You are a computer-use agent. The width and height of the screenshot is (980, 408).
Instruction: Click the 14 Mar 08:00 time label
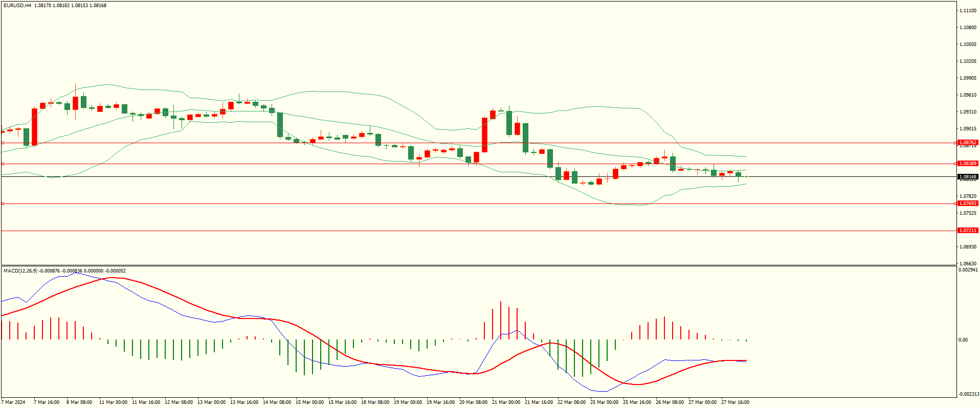277,402
